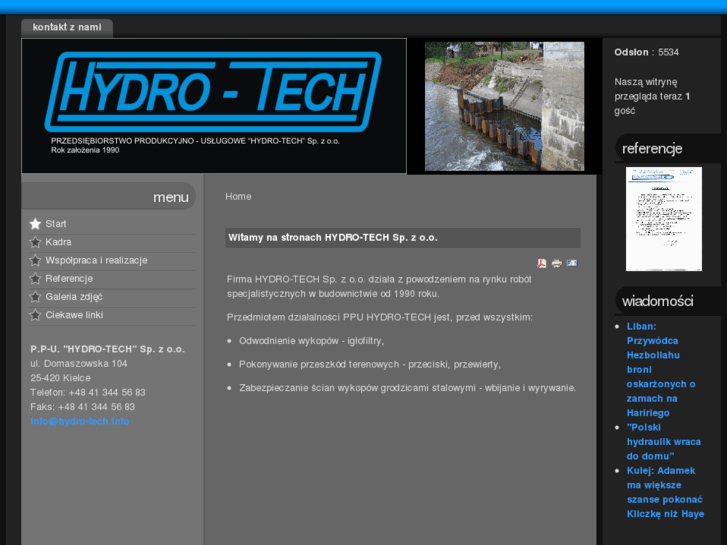Select Kadra in the side menu
The width and height of the screenshot is (727, 545).
(58, 242)
